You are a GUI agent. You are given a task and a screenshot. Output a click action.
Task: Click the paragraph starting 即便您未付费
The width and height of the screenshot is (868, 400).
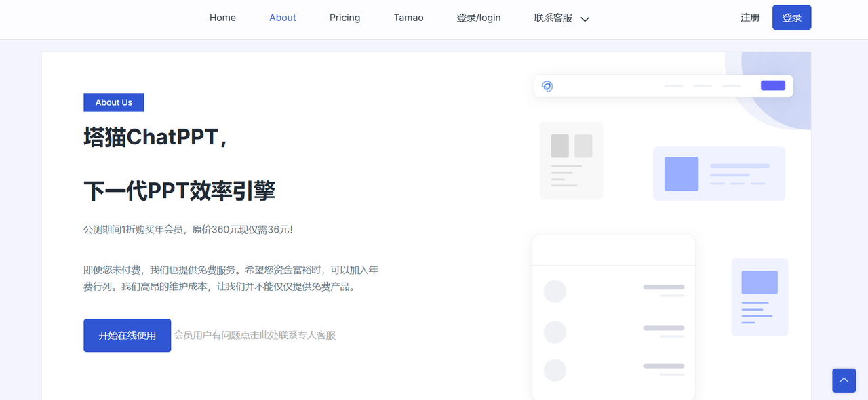(x=231, y=278)
